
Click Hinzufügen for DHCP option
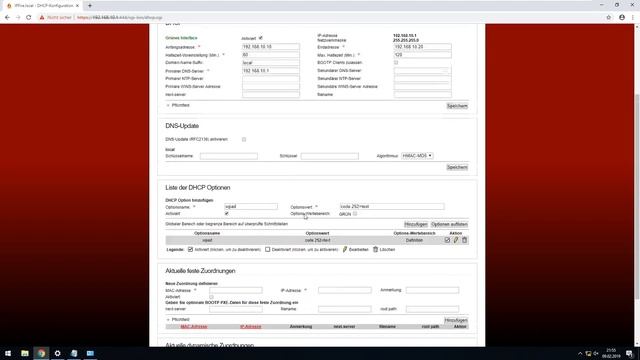[416, 224]
